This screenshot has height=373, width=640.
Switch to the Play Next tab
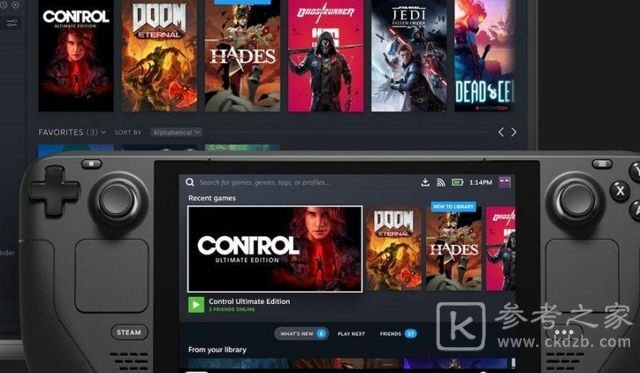[x=351, y=334]
